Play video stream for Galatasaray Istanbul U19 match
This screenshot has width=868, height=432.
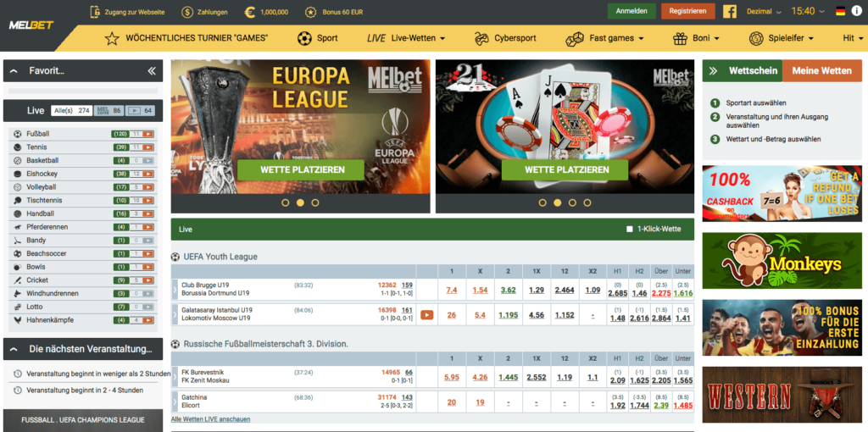427,315
